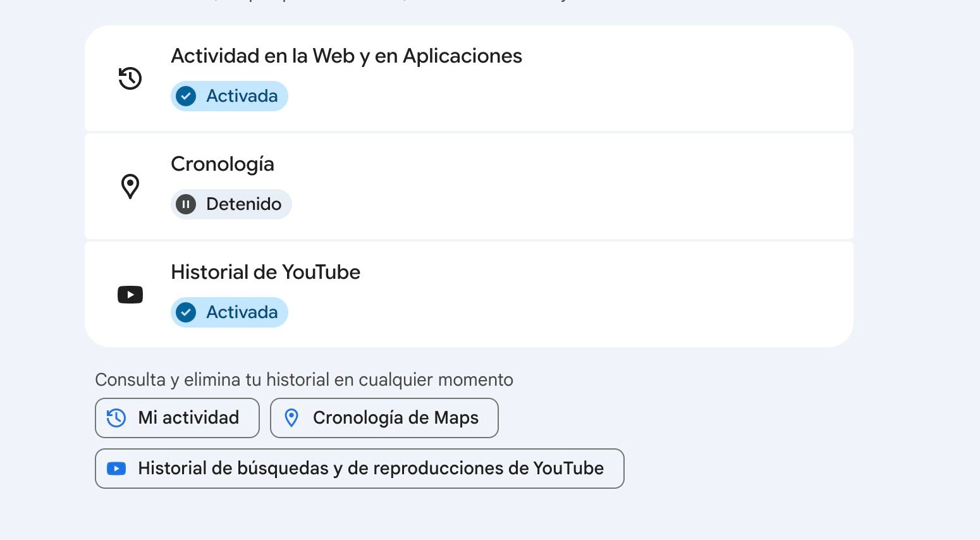The height and width of the screenshot is (540, 980).
Task: Click the checkmark icon in Web activity's Activada chip
Action: point(186,96)
